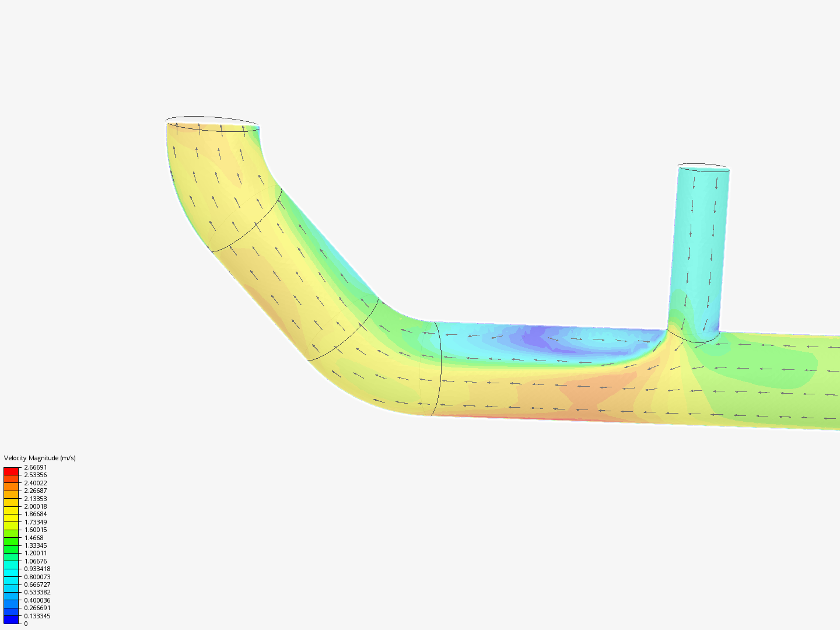Click legend value 0.266691
The image size is (840, 630).
pos(37,608)
